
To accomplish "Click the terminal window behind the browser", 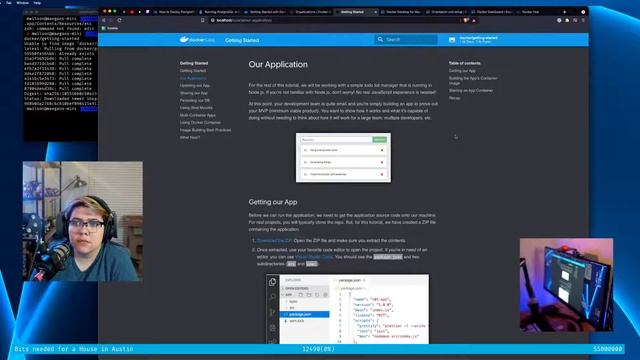I will 60,76.
